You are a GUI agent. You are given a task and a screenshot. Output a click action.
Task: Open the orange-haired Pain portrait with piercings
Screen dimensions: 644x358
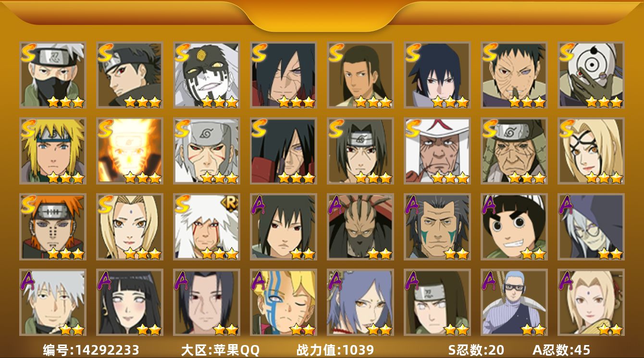click(x=53, y=227)
